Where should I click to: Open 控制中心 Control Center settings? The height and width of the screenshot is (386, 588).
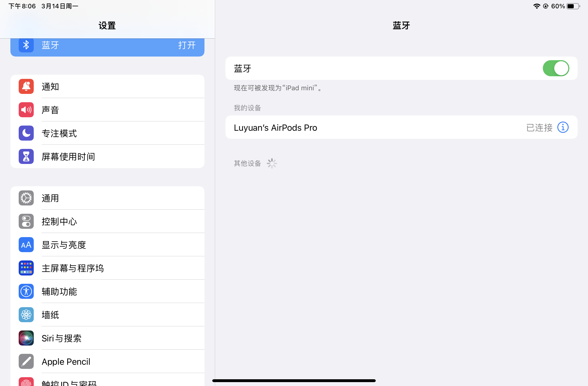pos(106,222)
